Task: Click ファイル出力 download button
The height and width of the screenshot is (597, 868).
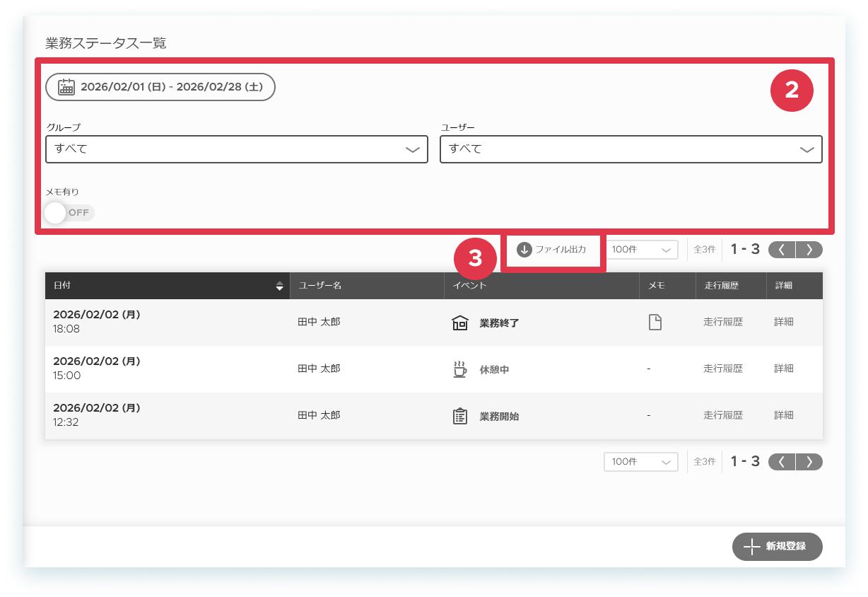Action: pyautogui.click(x=551, y=250)
